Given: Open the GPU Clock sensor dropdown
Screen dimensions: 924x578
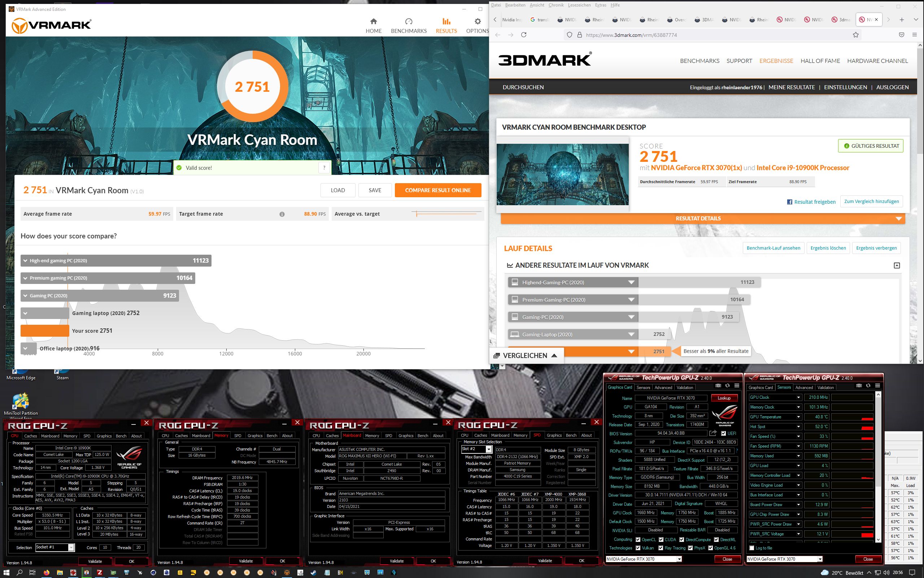Looking at the screenshot, I should point(798,398).
